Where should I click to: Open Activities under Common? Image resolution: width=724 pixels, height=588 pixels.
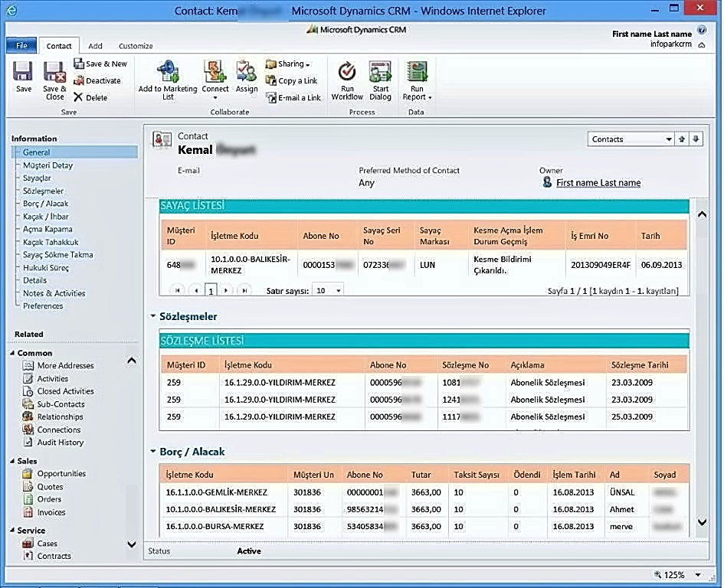pyautogui.click(x=46, y=378)
